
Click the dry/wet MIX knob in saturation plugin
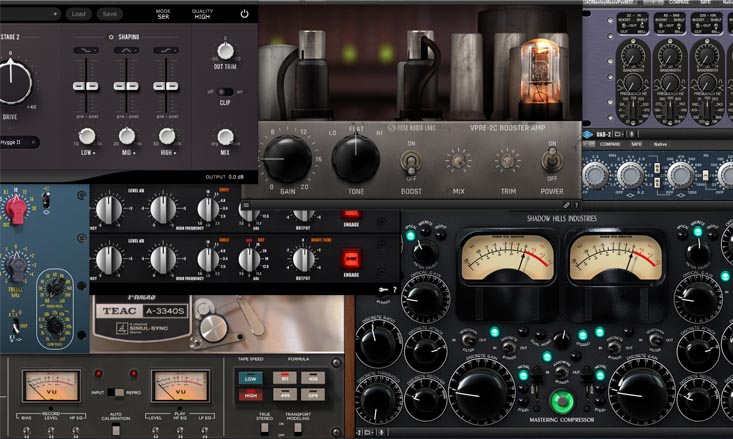(x=225, y=137)
